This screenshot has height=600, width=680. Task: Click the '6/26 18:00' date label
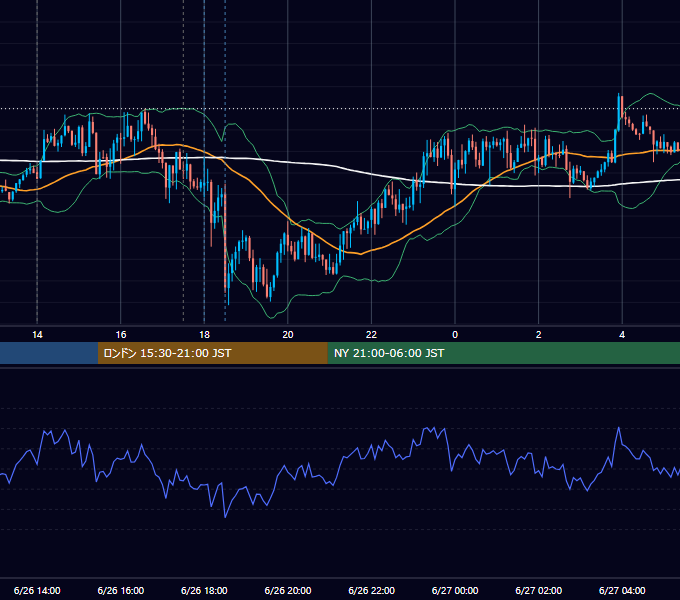tap(204, 590)
